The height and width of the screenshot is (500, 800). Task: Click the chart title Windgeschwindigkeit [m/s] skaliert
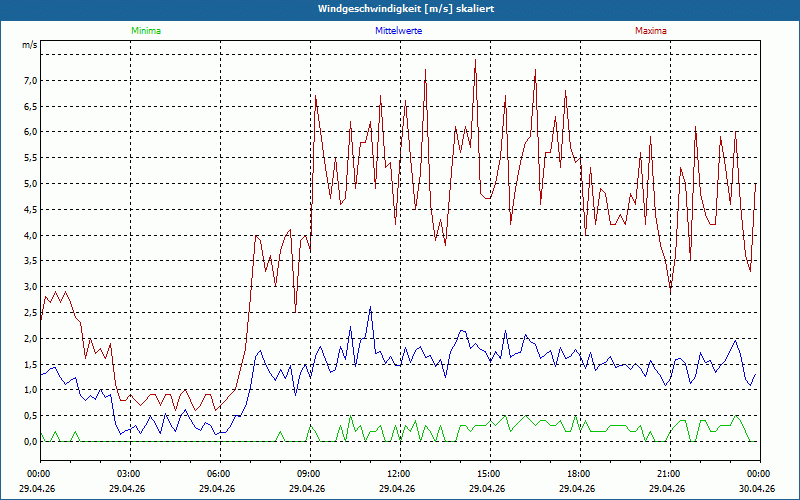pyautogui.click(x=406, y=9)
